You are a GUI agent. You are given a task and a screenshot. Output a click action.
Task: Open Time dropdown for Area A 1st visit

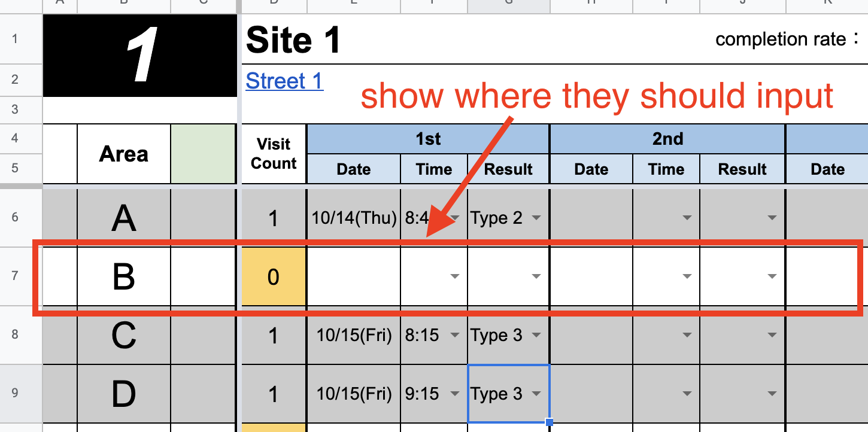455,217
